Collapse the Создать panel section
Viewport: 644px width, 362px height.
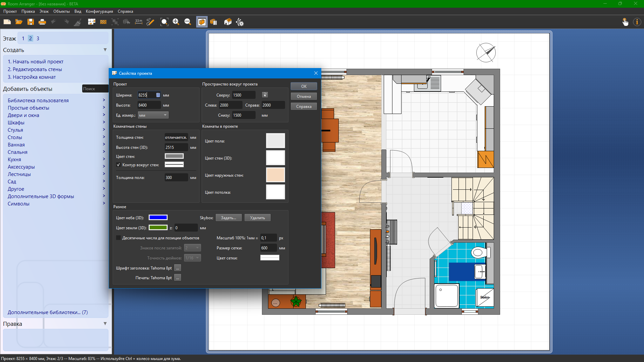click(105, 50)
